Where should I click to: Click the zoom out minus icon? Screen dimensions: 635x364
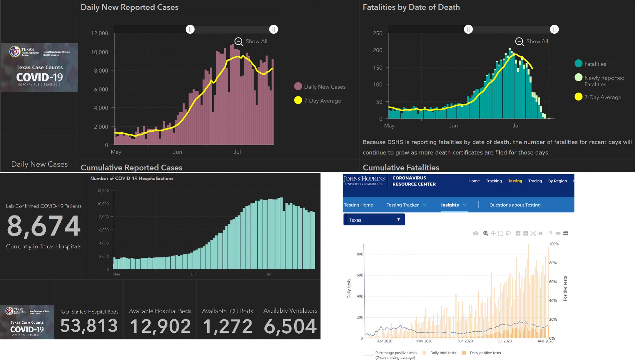tap(526, 233)
